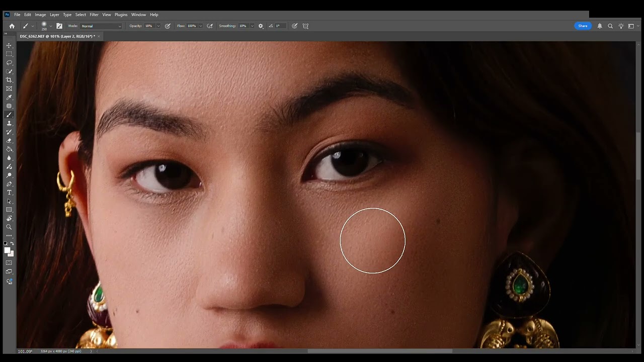The width and height of the screenshot is (644, 362).
Task: Select the Object Selection tool
Action: [x=9, y=71]
